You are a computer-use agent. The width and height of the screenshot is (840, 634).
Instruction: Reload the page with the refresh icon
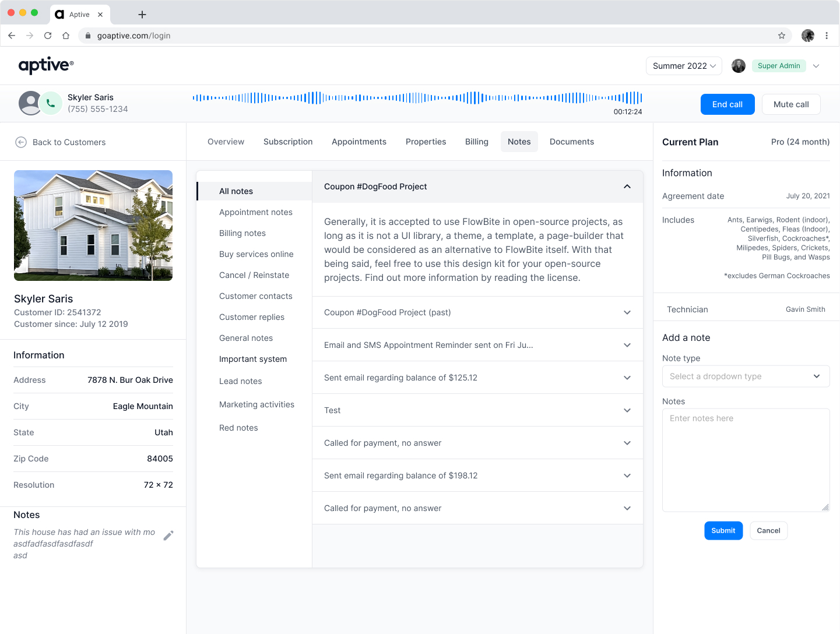click(48, 36)
